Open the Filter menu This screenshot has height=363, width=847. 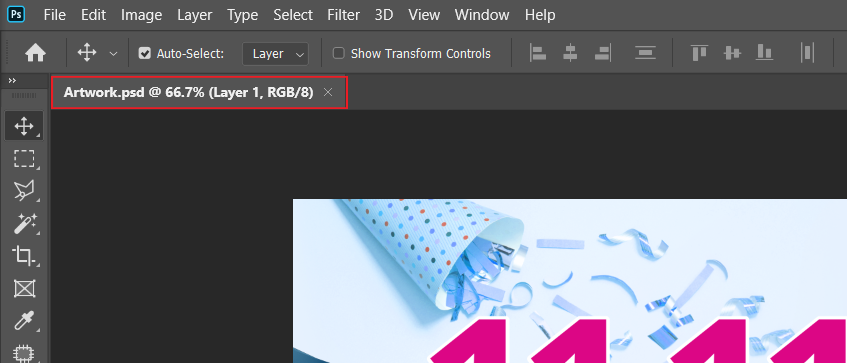pos(344,15)
